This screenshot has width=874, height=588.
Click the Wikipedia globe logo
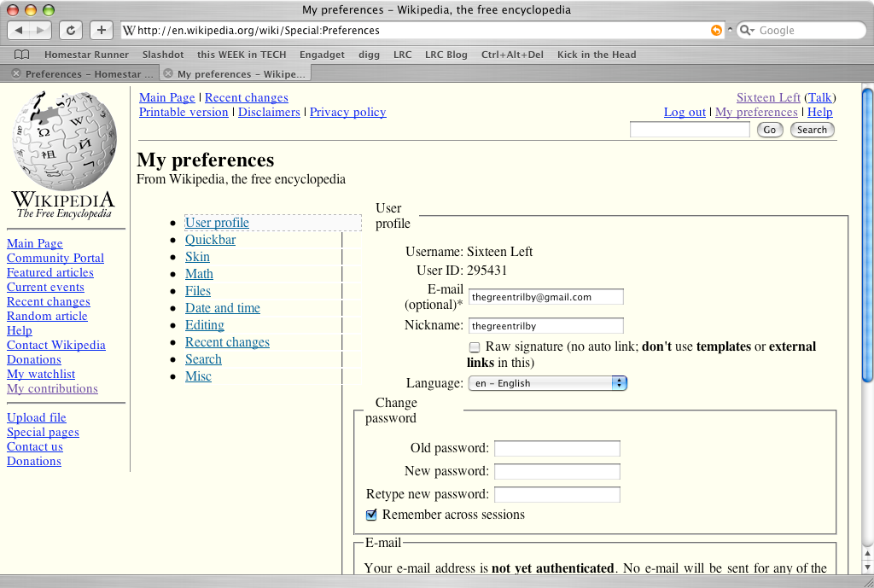(64, 141)
